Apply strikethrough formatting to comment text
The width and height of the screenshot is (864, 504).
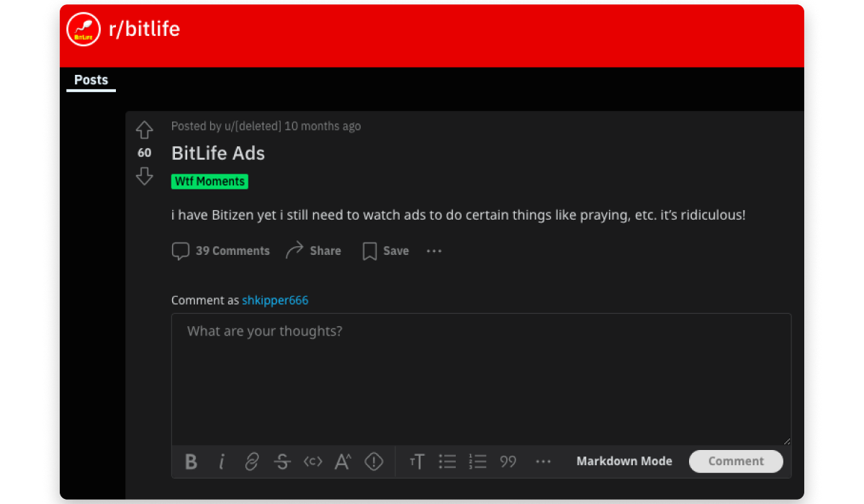coord(282,462)
